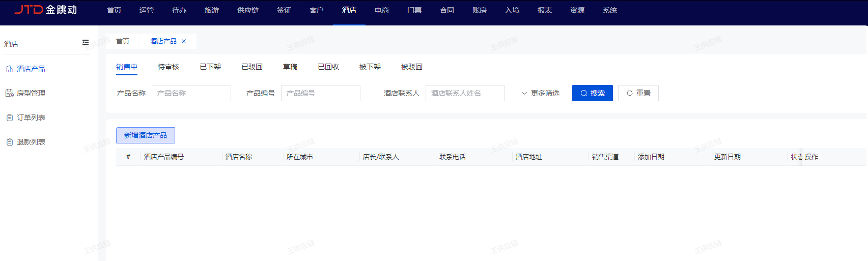
Task: Click the 退款列表 sidebar icon
Action: (x=10, y=142)
